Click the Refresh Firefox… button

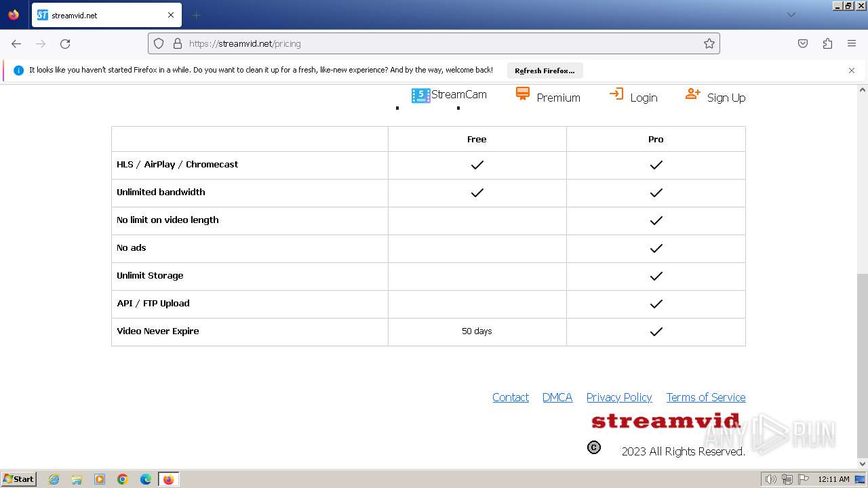[x=545, y=70]
